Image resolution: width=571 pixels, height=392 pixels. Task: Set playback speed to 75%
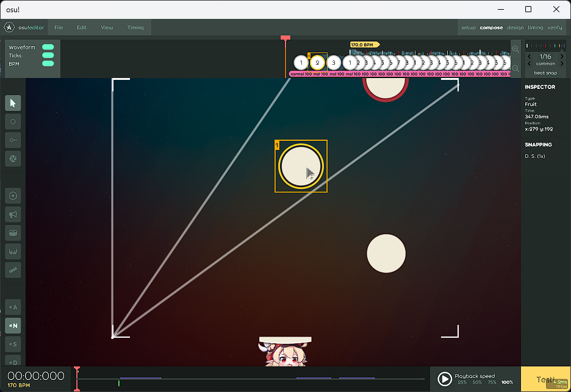(492, 382)
